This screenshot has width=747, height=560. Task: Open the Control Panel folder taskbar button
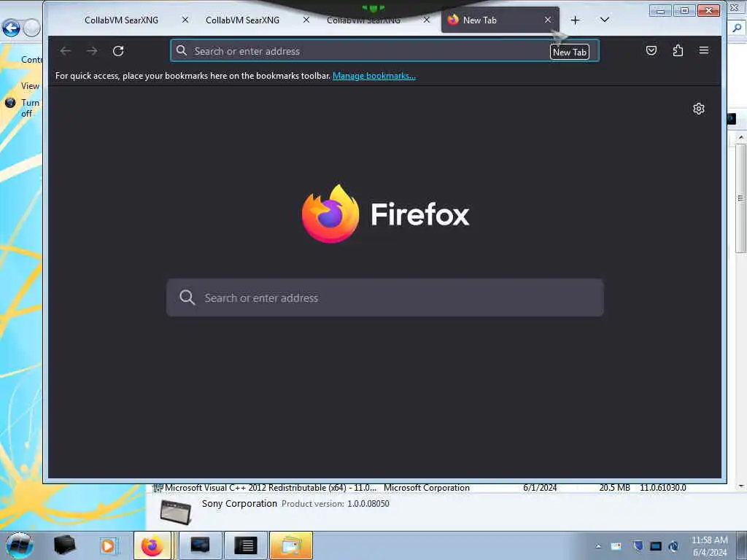pyautogui.click(x=291, y=545)
